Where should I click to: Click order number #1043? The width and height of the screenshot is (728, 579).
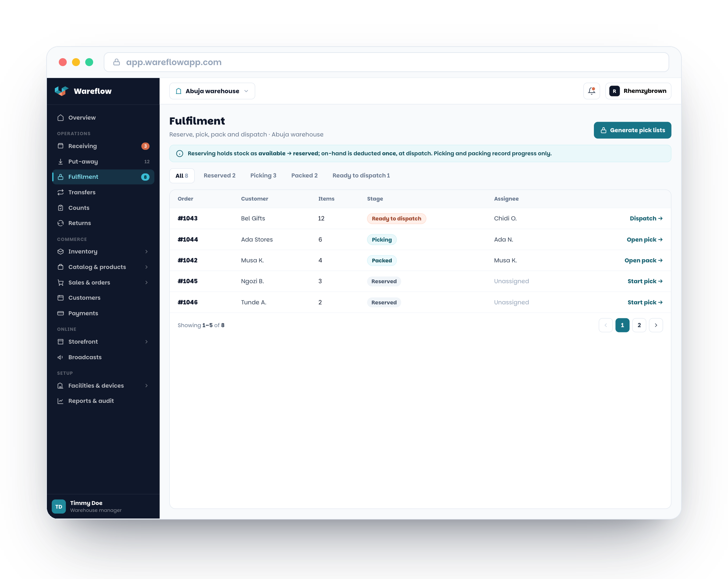tap(187, 218)
